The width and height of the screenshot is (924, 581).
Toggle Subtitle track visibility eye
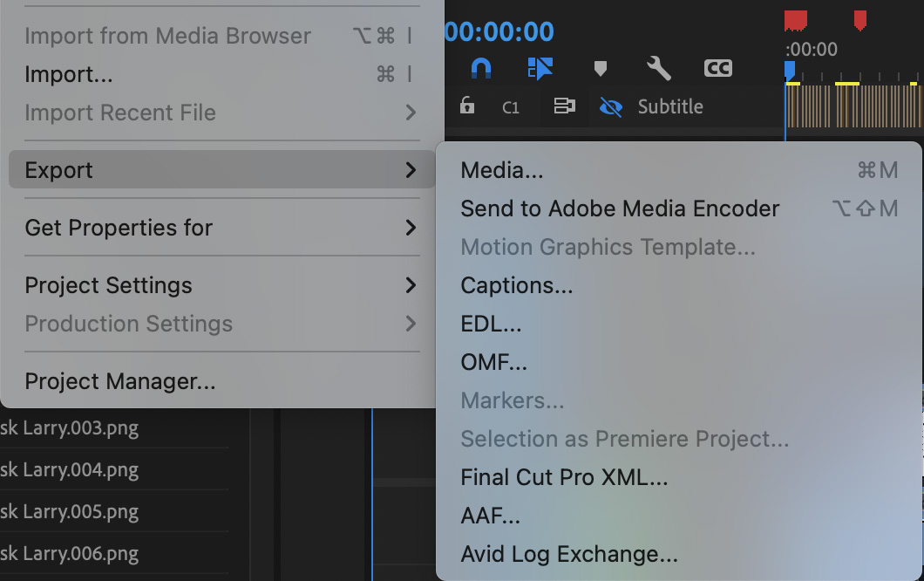(611, 107)
